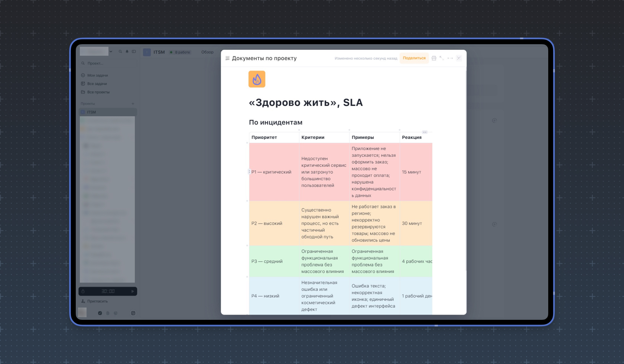Click the Пригласить invite link
The image size is (624, 364).
(94, 301)
